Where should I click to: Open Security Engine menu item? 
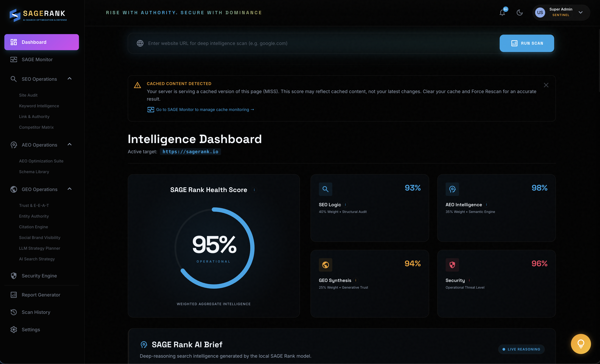click(42, 276)
